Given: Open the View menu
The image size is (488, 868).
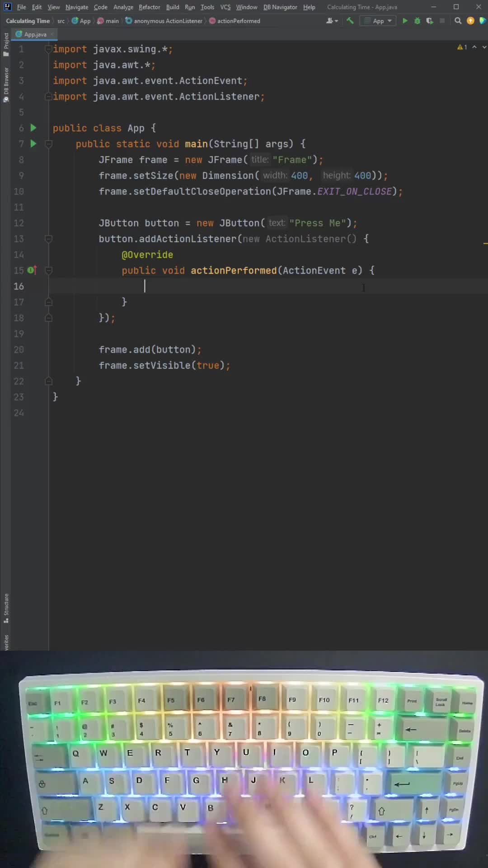Looking at the screenshot, I should 53,7.
